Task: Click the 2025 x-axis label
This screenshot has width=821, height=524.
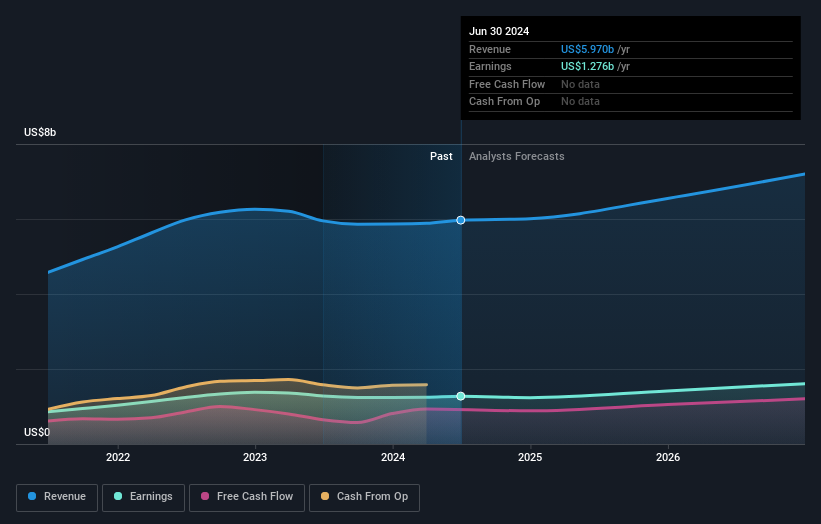Action: (x=530, y=457)
